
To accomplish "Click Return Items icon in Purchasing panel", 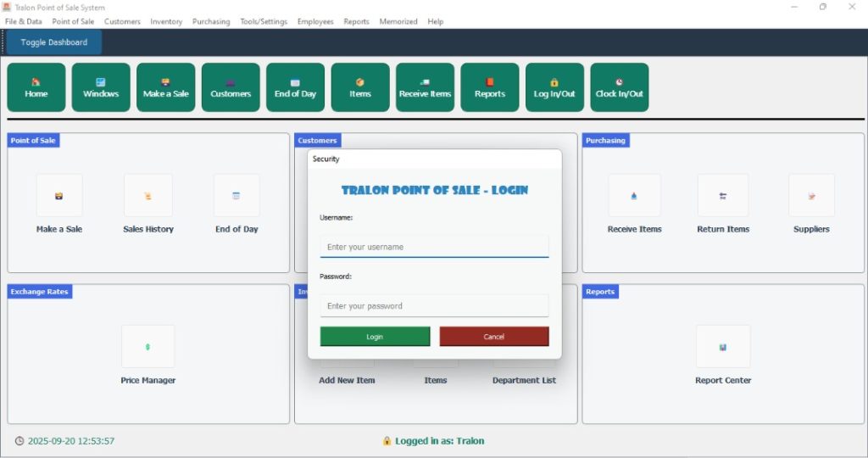I will [723, 196].
